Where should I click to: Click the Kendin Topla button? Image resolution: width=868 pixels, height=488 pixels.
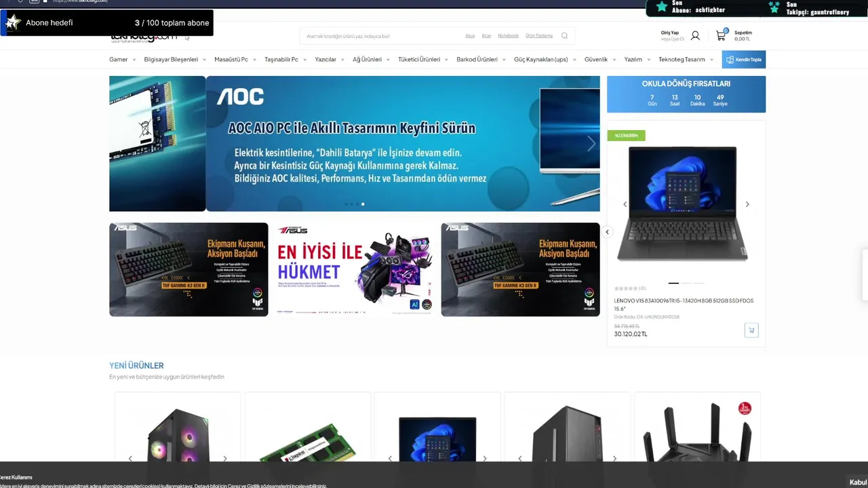coord(744,60)
